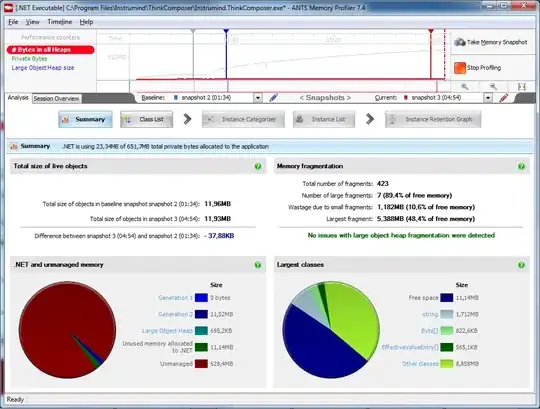This screenshot has height=409, width=540.
Task: Click the Summary view button
Action: pyautogui.click(x=85, y=119)
